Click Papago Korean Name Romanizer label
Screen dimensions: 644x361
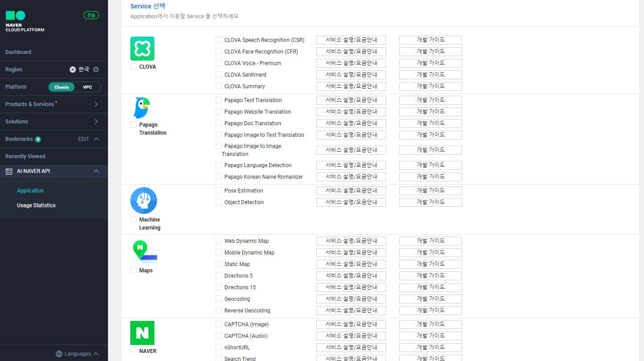coord(264,177)
